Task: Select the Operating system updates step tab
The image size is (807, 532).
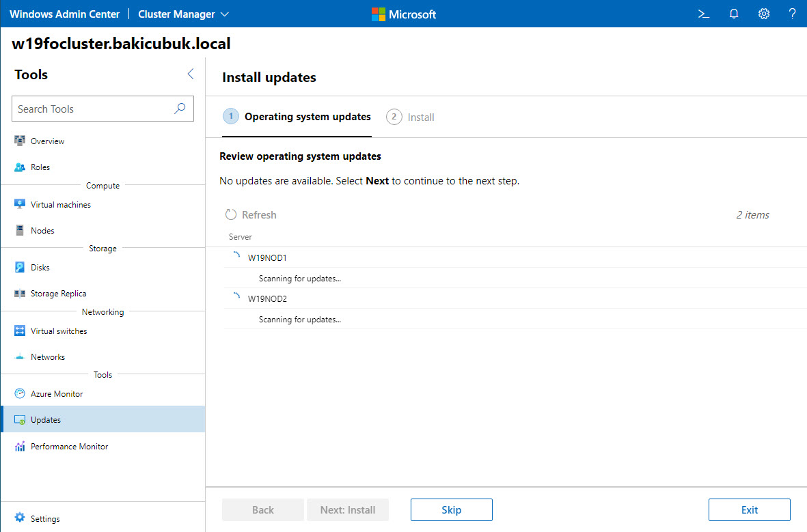Action: click(x=297, y=117)
